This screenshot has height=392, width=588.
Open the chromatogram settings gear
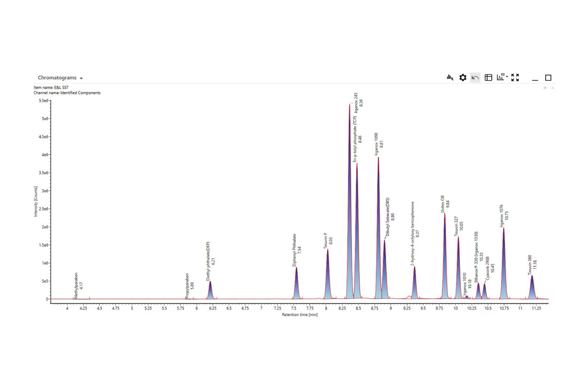(x=463, y=77)
